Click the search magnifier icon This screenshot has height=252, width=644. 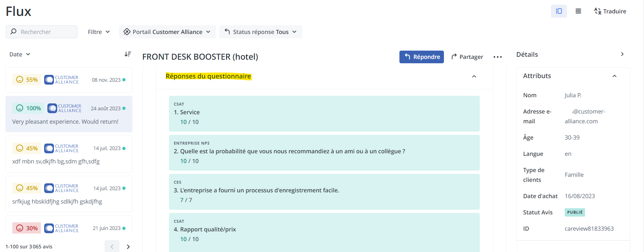pos(13,31)
